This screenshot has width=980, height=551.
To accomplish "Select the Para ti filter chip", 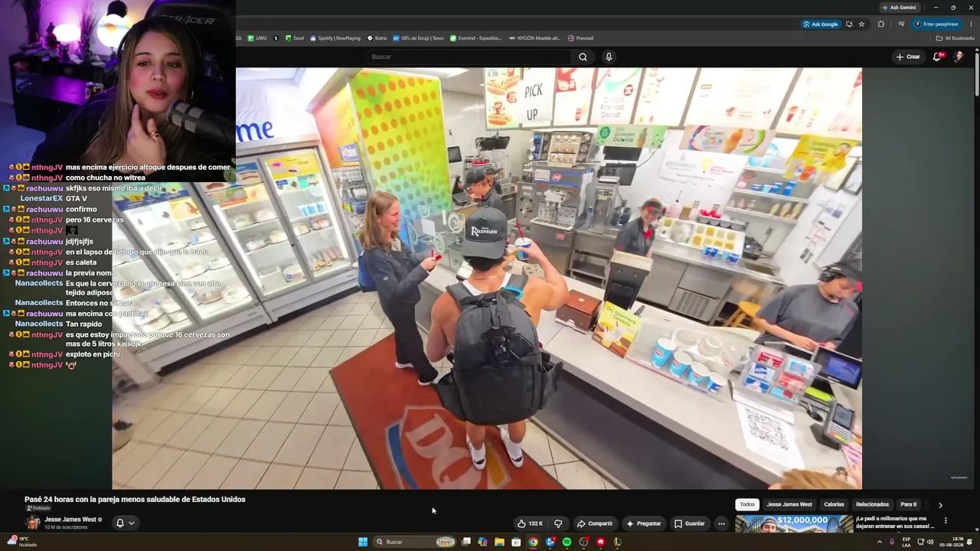I will [909, 504].
